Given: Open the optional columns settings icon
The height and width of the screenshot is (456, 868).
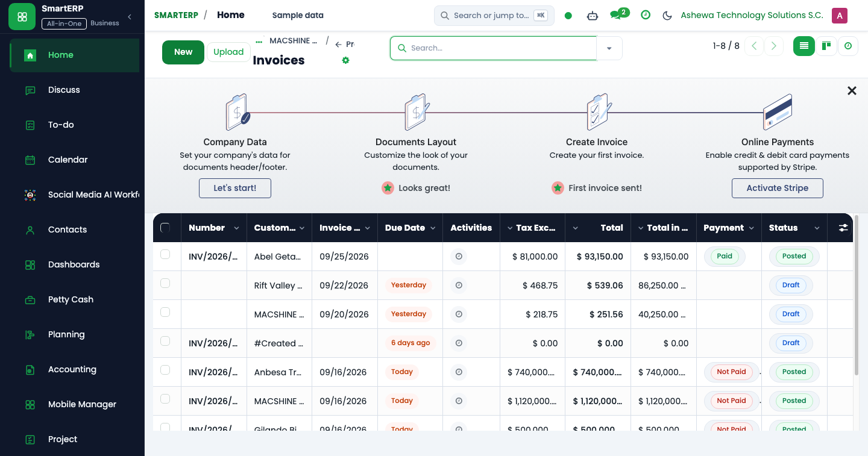Looking at the screenshot, I should coord(843,228).
